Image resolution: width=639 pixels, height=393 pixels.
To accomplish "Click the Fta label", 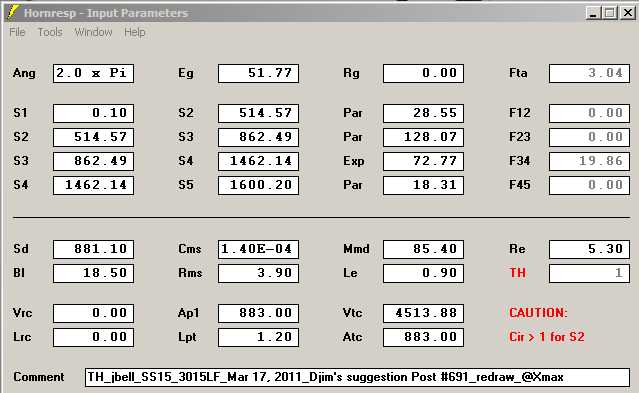I will pyautogui.click(x=518, y=73).
